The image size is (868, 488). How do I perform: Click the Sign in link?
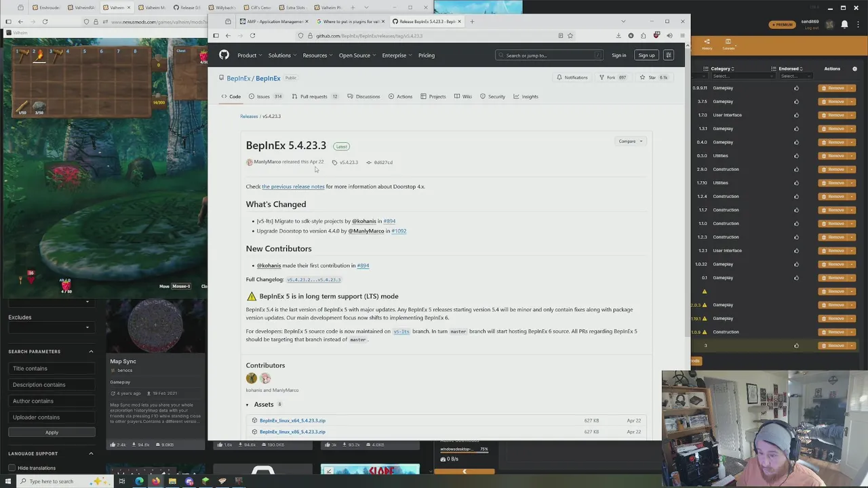[618, 56]
